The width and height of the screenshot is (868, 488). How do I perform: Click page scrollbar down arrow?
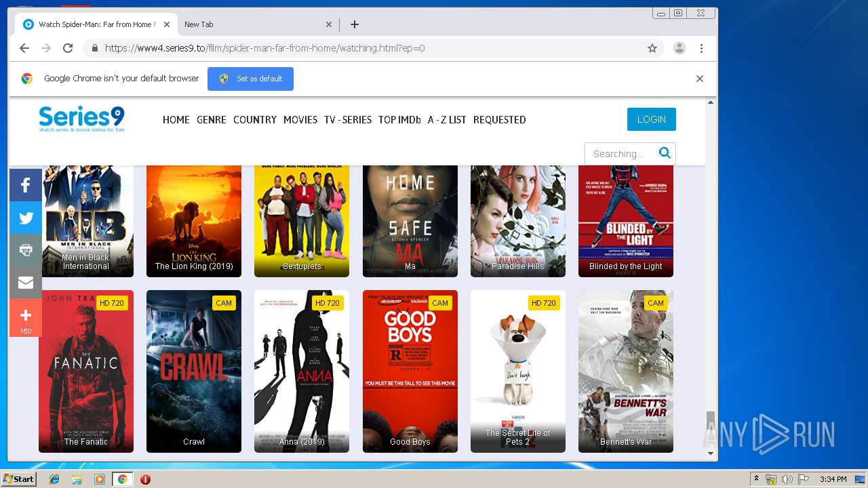pyautogui.click(x=711, y=453)
